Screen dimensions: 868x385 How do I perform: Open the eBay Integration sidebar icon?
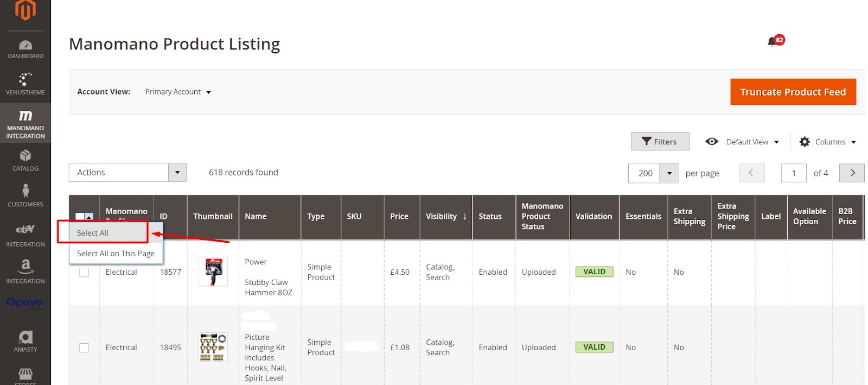(25, 235)
